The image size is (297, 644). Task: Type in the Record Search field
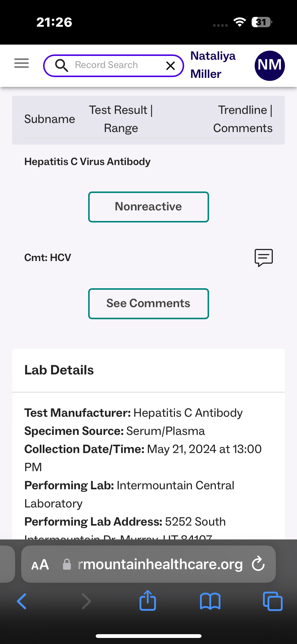[x=113, y=65]
